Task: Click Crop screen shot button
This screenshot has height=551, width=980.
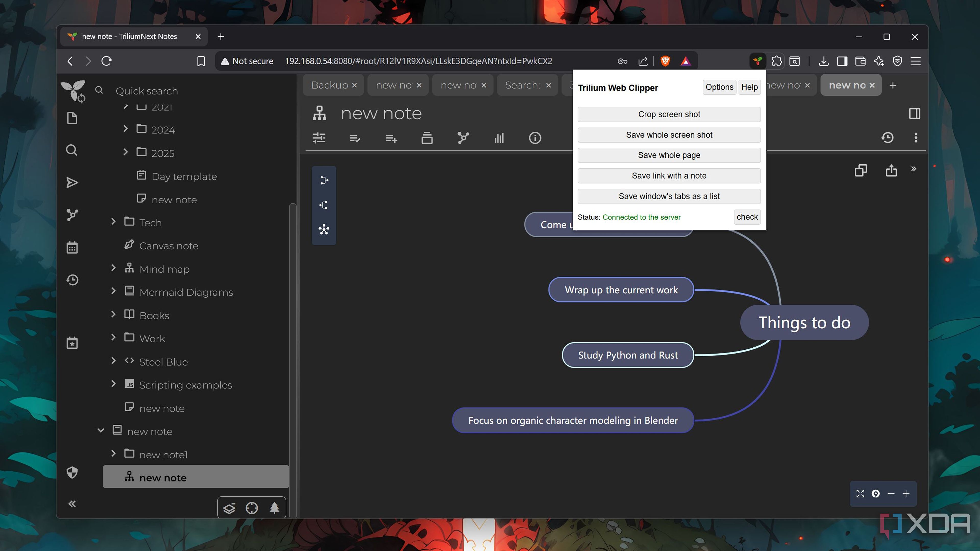Action: point(669,115)
